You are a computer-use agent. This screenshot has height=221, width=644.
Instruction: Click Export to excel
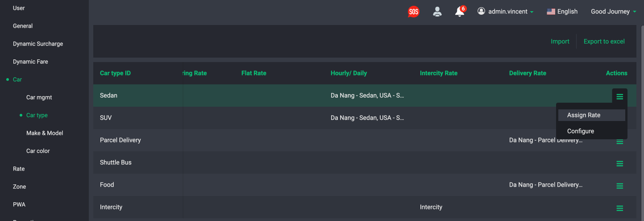(x=604, y=42)
